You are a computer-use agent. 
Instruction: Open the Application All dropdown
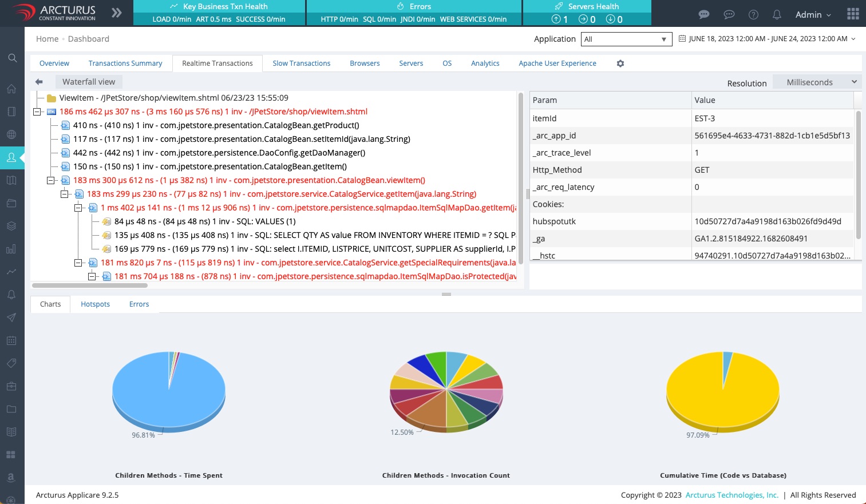click(x=626, y=39)
